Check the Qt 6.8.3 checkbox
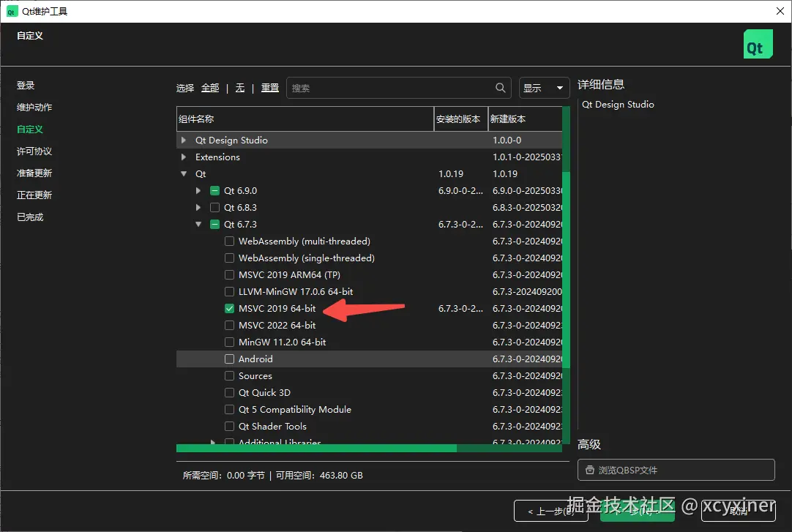 [x=214, y=207]
